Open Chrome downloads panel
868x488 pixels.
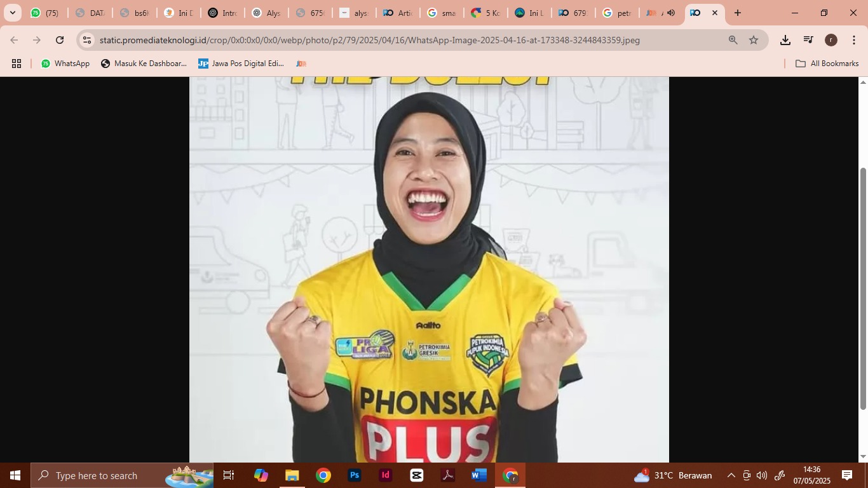[x=785, y=40]
